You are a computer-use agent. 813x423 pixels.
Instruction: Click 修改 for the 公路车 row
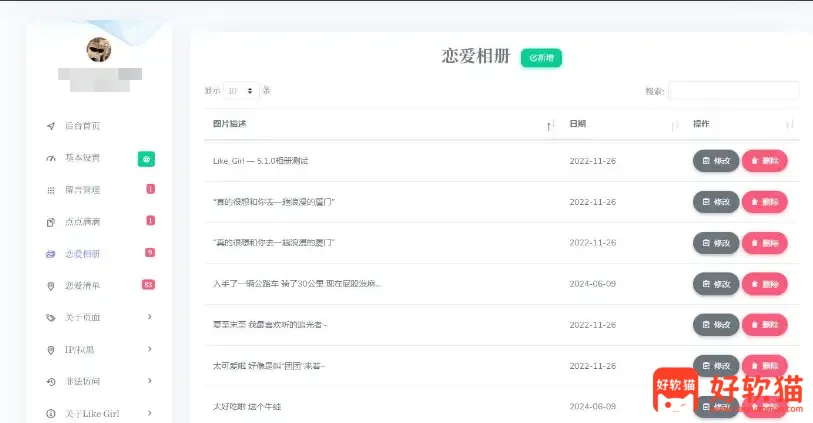coord(716,284)
